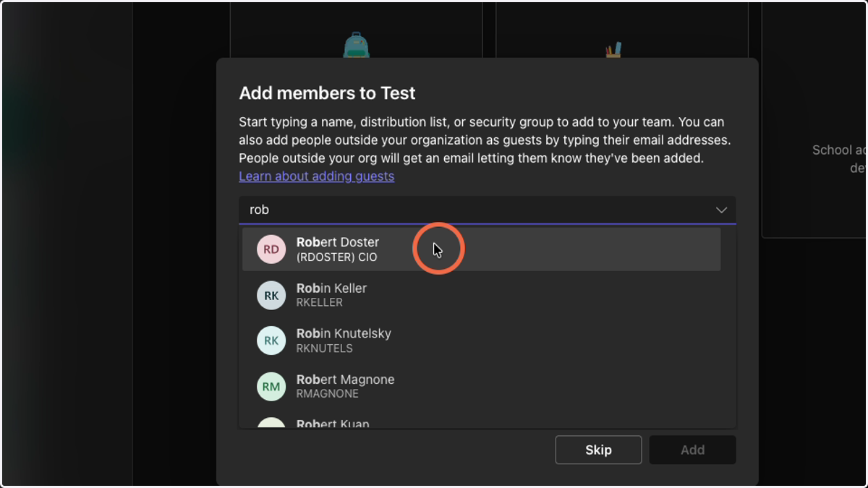Choose Robin Knutelsky in the suggestions
Viewport: 868px width, 488px height.
481,341
